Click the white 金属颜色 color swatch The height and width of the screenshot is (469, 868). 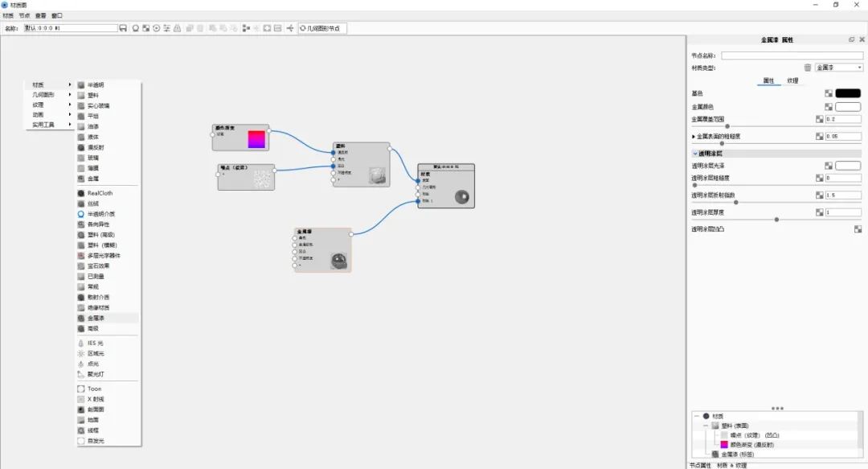pos(848,106)
